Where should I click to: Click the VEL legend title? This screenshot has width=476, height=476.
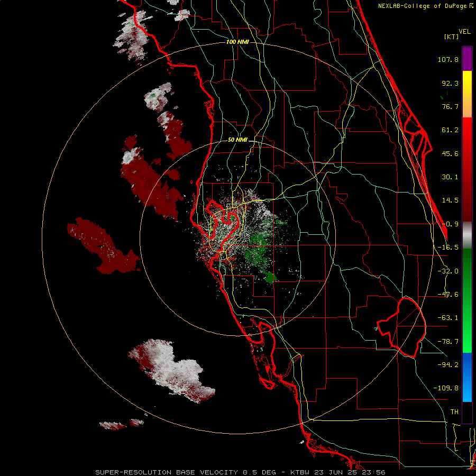pyautogui.click(x=464, y=32)
